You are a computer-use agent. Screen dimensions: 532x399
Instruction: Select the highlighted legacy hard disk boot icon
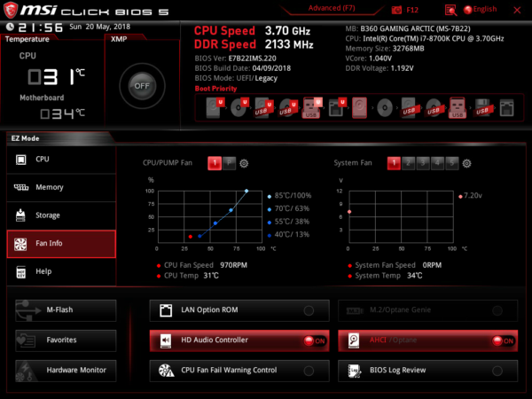coord(360,108)
